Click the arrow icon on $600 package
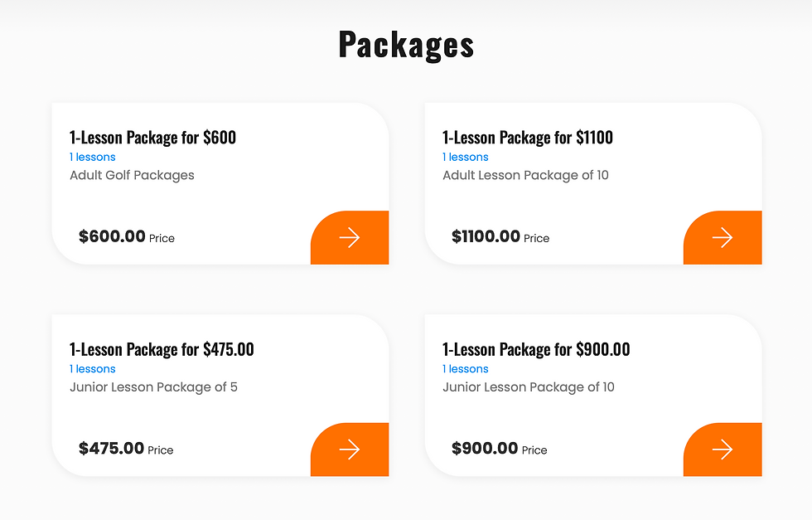The width and height of the screenshot is (812, 520). 350,238
